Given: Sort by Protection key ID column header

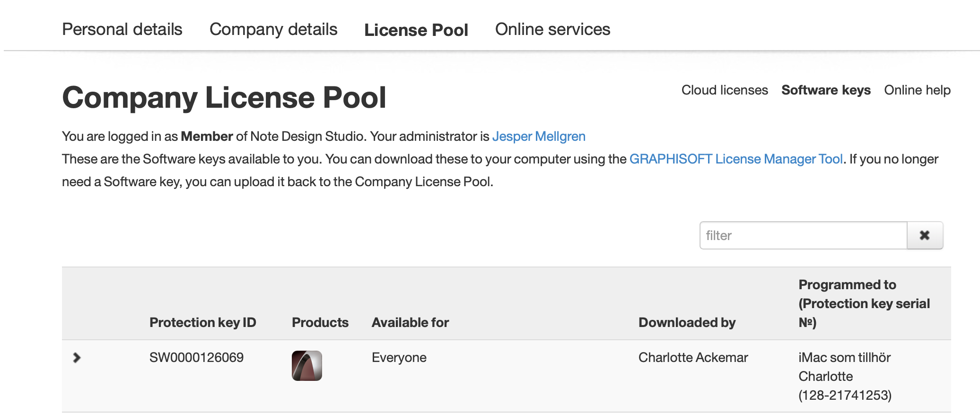Looking at the screenshot, I should 202,322.
